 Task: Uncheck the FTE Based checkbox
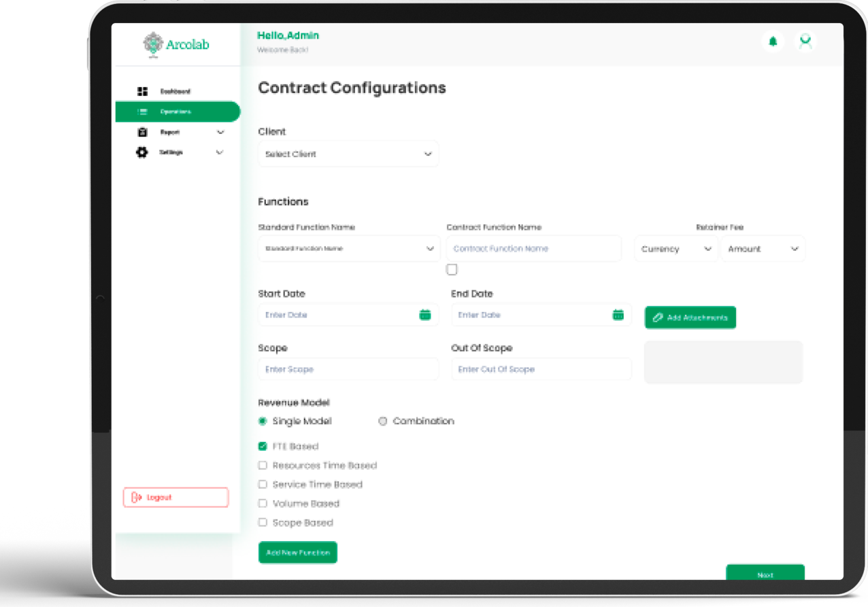[x=263, y=447]
